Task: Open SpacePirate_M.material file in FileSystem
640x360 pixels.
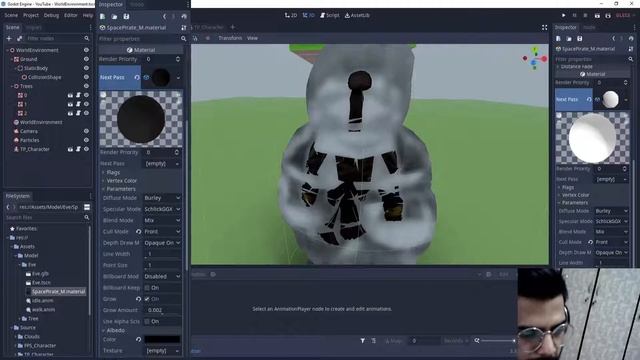Action: tap(58, 291)
